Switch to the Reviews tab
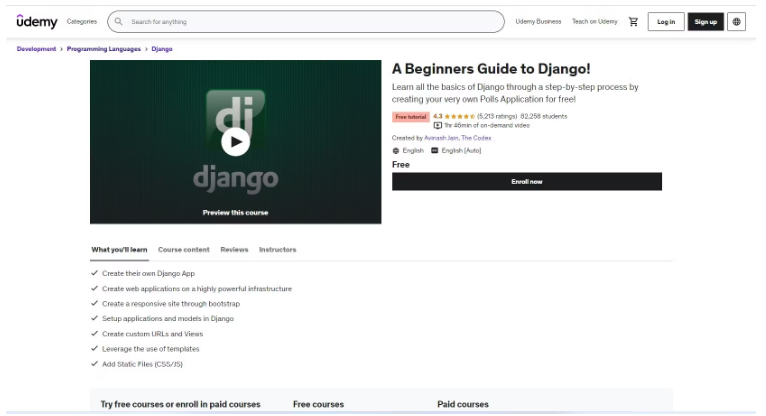 tap(234, 250)
